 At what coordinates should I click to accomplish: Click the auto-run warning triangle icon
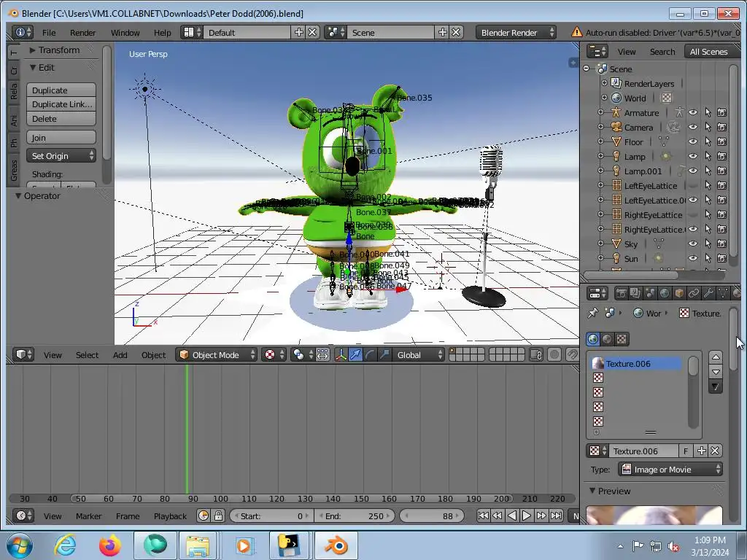(x=576, y=32)
